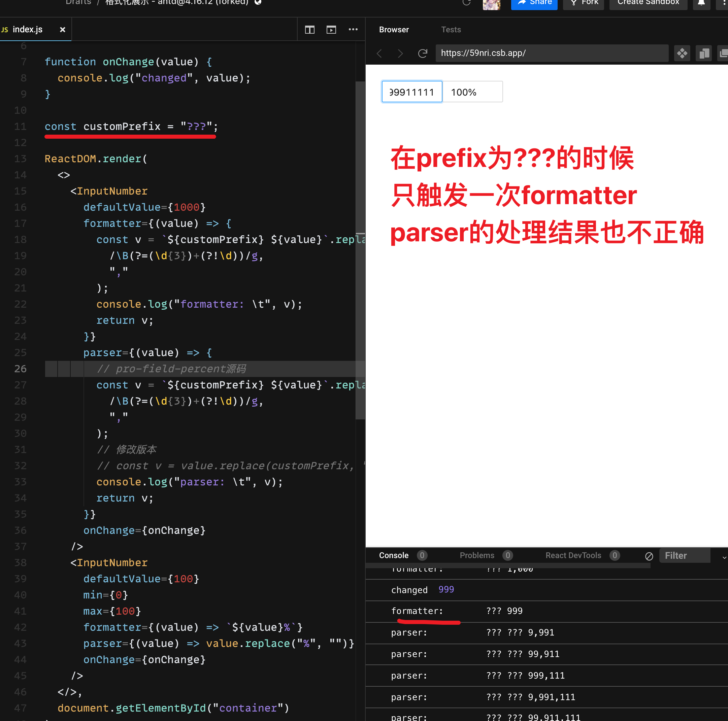The image size is (728, 721).
Task: Click the 'min={0}' code line
Action: [105, 595]
